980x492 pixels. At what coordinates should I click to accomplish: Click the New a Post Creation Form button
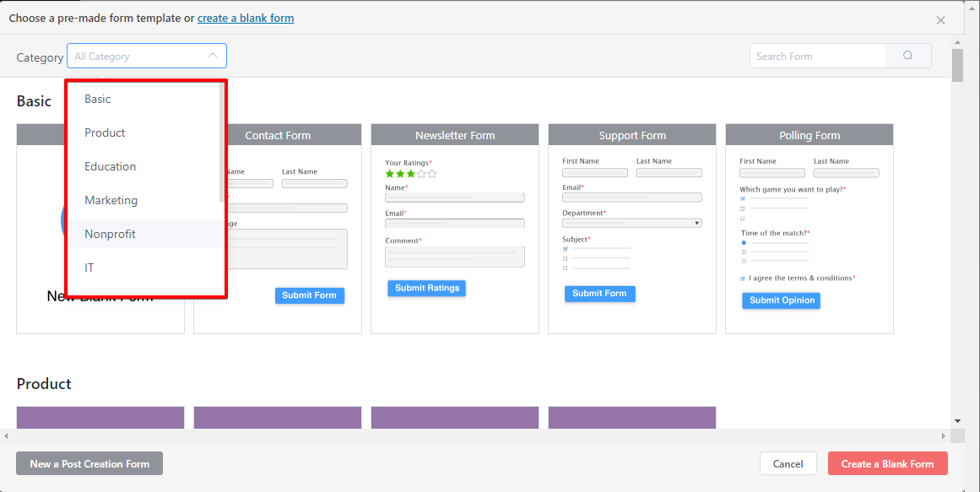point(89,463)
